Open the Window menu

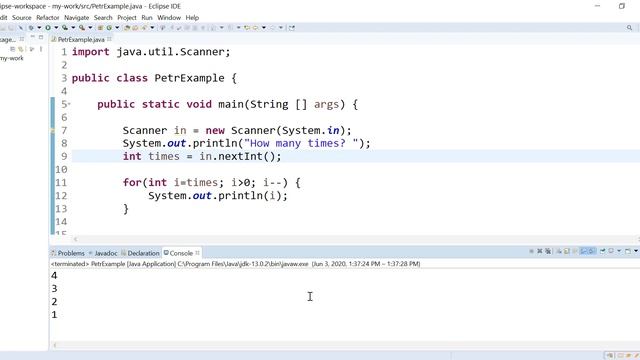tap(169, 18)
